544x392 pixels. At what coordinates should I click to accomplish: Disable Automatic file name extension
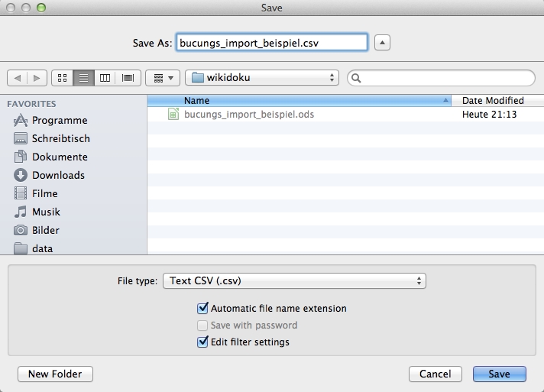202,309
